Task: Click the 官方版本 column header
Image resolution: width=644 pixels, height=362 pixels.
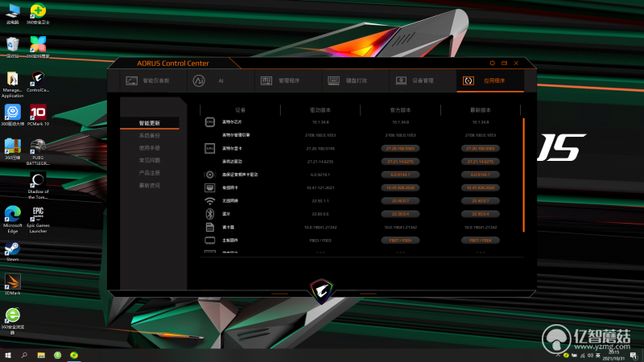Action: pos(400,110)
